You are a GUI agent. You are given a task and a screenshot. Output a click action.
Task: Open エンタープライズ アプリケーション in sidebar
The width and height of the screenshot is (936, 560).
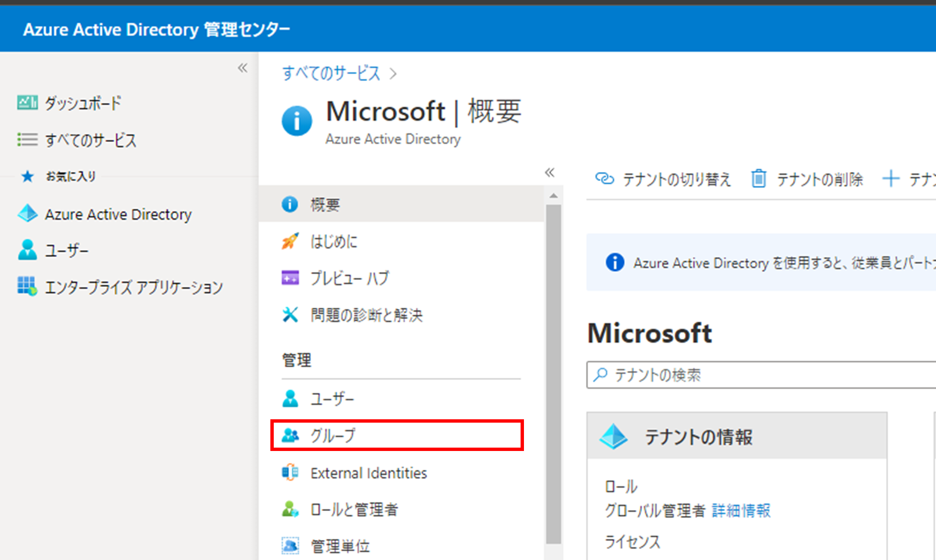click(134, 287)
